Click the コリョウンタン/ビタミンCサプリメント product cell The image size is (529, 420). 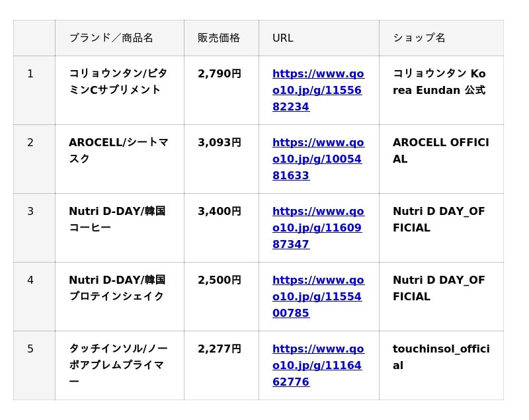click(118, 82)
